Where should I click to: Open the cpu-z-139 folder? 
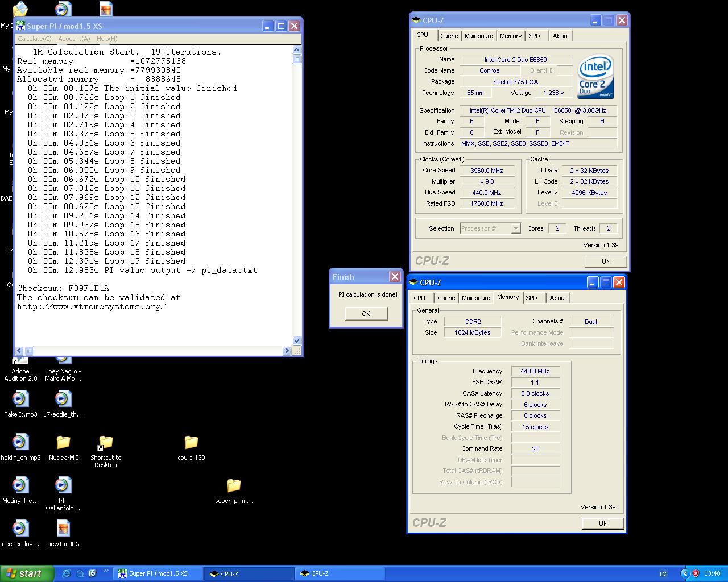[191, 447]
